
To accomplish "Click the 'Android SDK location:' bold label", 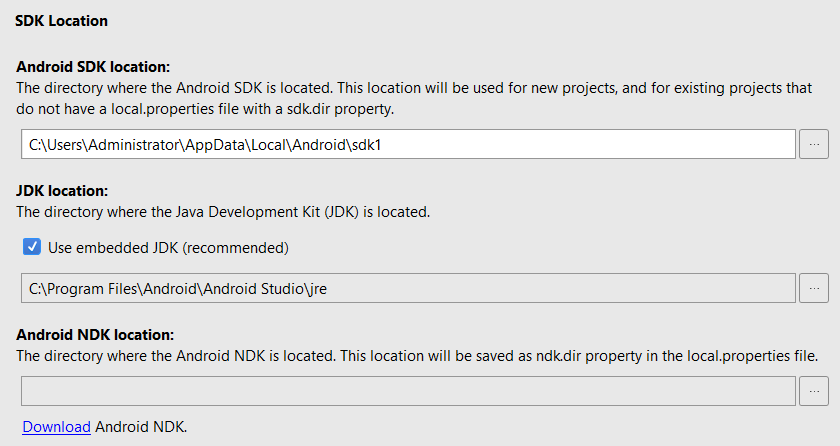I will (x=94, y=67).
